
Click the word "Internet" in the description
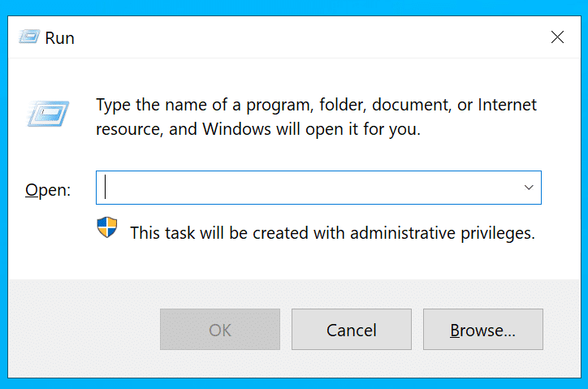pyautogui.click(x=506, y=105)
